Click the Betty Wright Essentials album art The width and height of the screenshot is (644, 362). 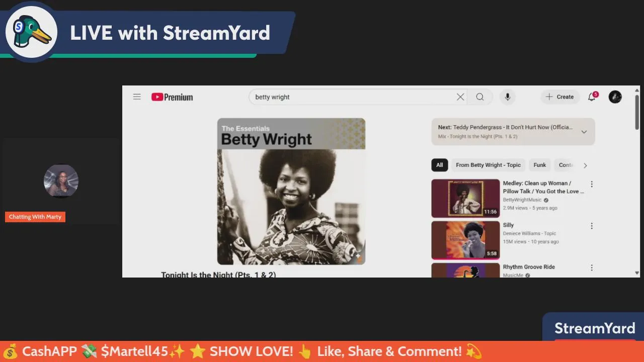tap(291, 192)
